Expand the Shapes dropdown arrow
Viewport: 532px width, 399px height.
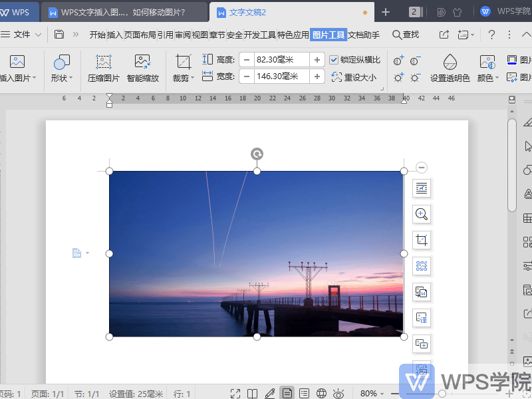pos(71,78)
